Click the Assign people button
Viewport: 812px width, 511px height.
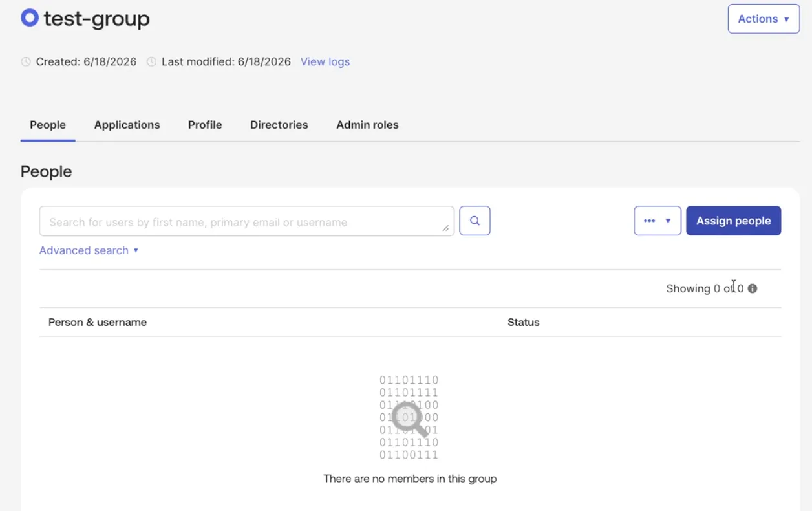[x=733, y=221]
